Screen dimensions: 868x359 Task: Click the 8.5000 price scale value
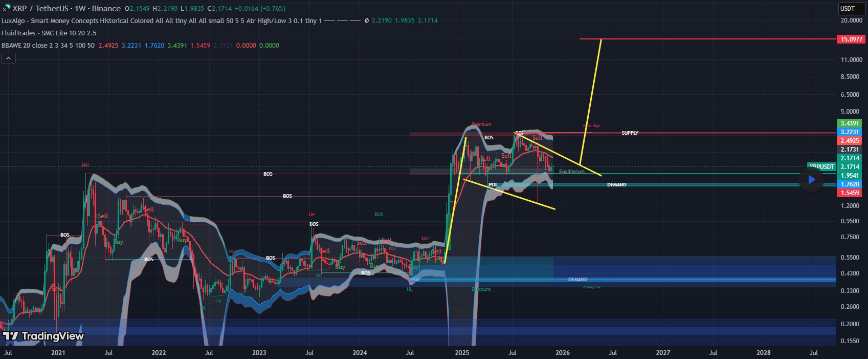850,77
